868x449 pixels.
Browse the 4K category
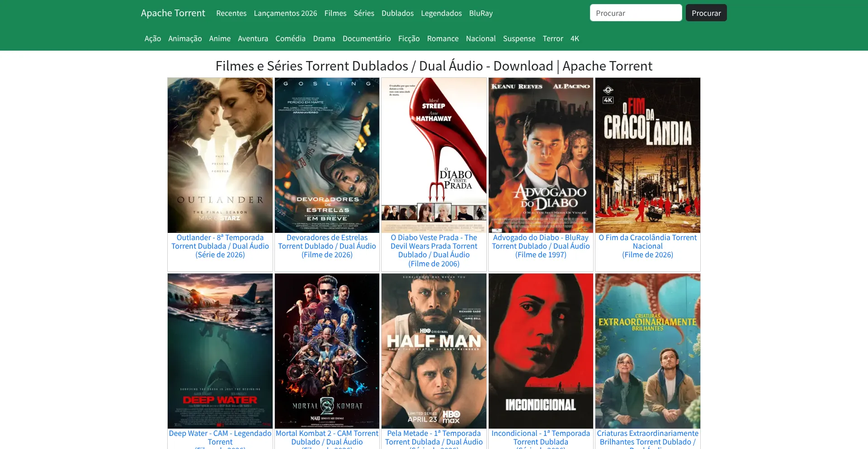coord(575,38)
